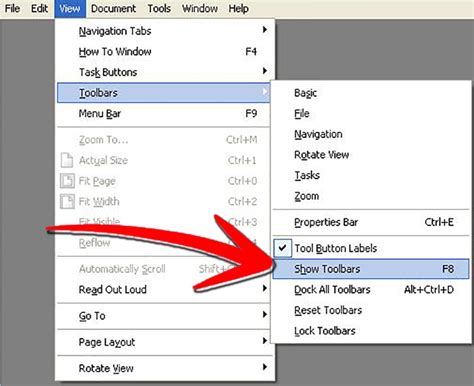Expand Read Out Loud submenu

coord(163,289)
